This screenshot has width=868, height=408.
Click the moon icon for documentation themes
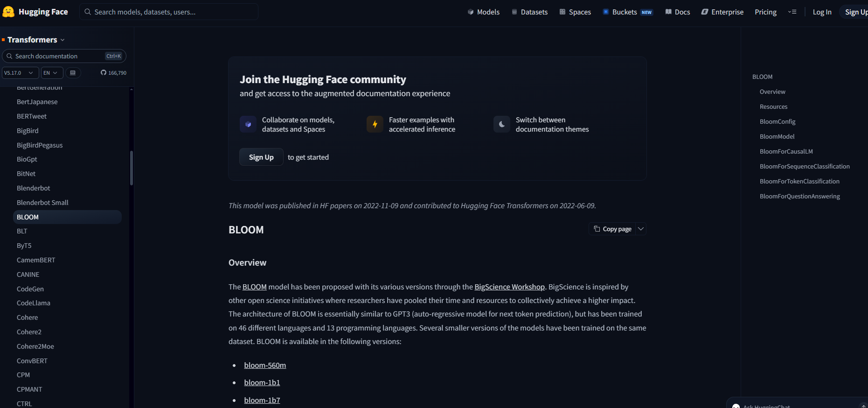click(502, 125)
